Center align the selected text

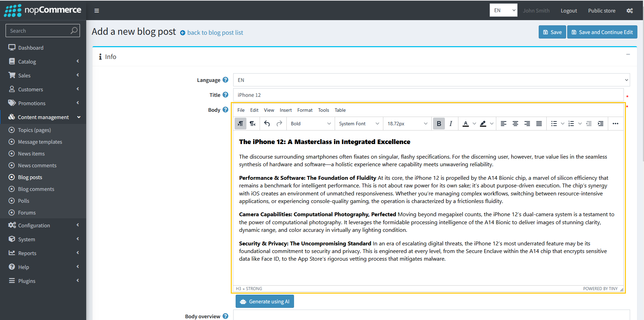tap(515, 123)
